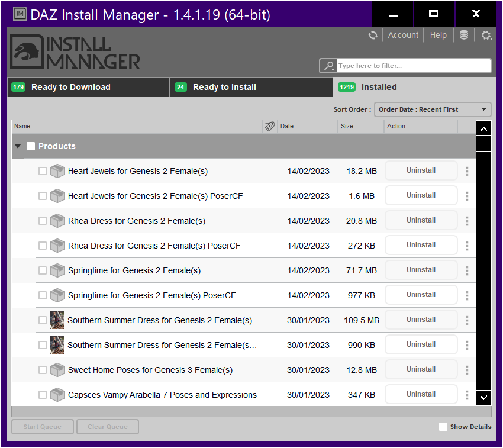Switch to Ready to Download tab
503x448 pixels.
click(88, 87)
